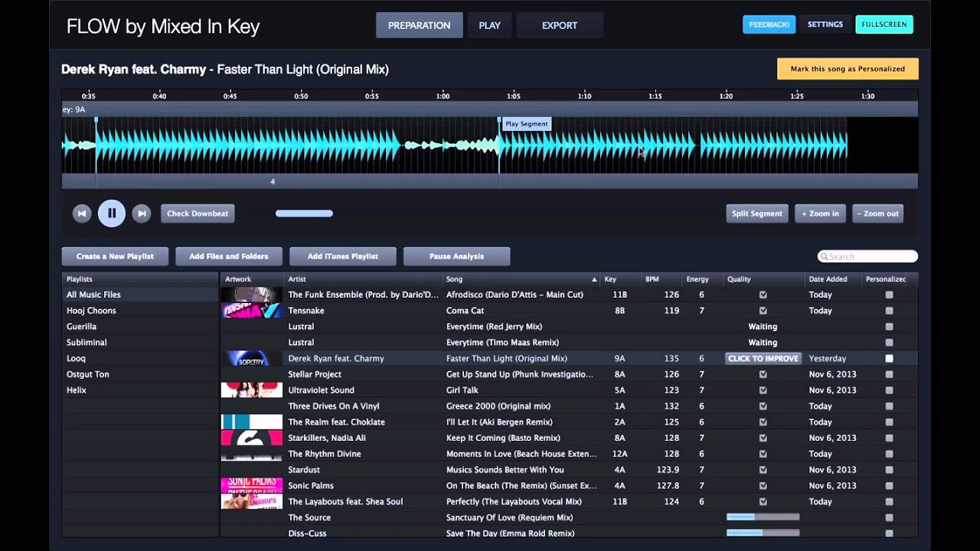980x551 pixels.
Task: Open the Looq playlist
Action: [x=140, y=358]
